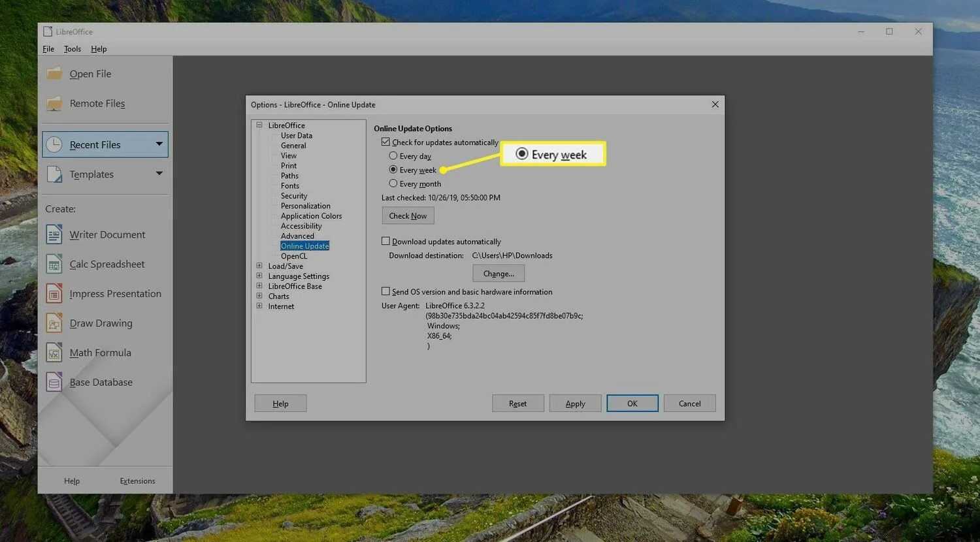The height and width of the screenshot is (542, 980).
Task: Expand the Language Settings tree node
Action: (259, 276)
